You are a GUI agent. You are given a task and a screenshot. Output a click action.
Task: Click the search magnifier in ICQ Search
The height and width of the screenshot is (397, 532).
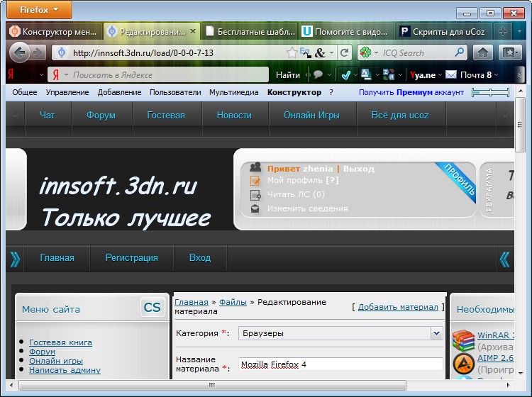tap(459, 52)
